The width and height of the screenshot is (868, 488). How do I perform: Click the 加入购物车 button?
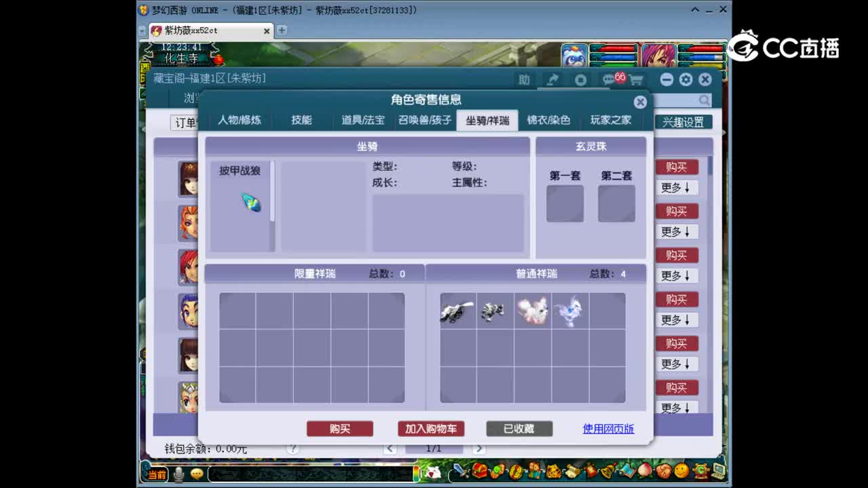point(431,429)
